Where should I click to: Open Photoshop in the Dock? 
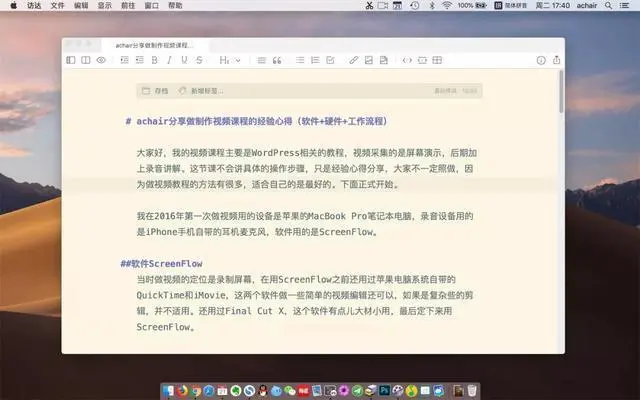click(x=384, y=391)
